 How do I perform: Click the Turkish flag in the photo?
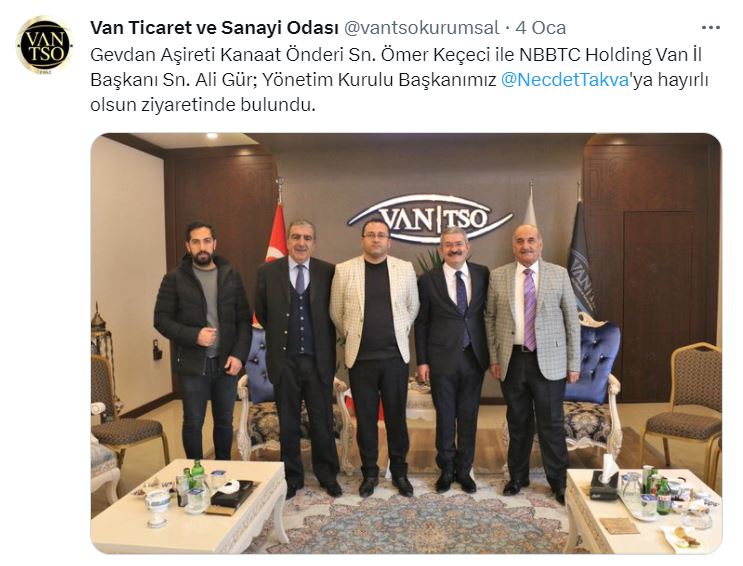277,237
